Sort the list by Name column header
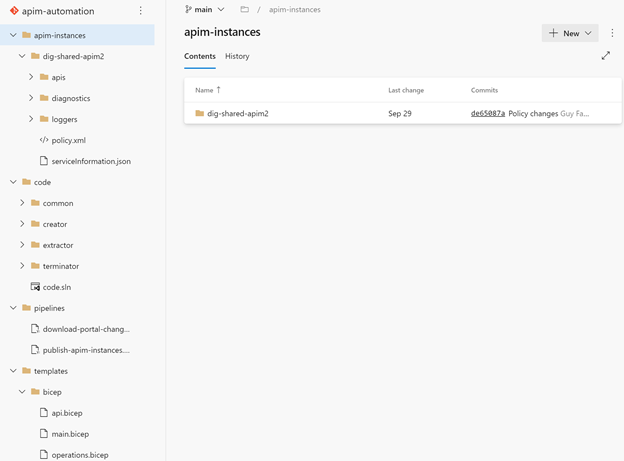The image size is (624, 461). pos(205,90)
